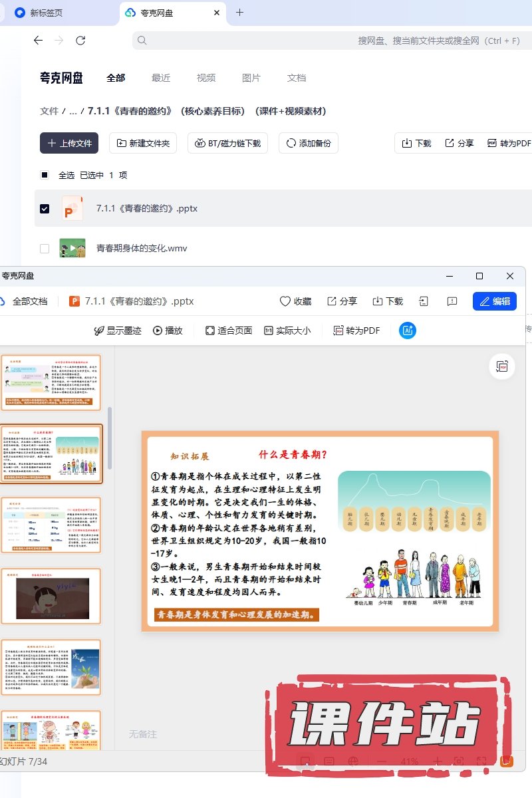This screenshot has height=798, width=532.
Task: Click the blue 编辑 button
Action: pos(495,301)
